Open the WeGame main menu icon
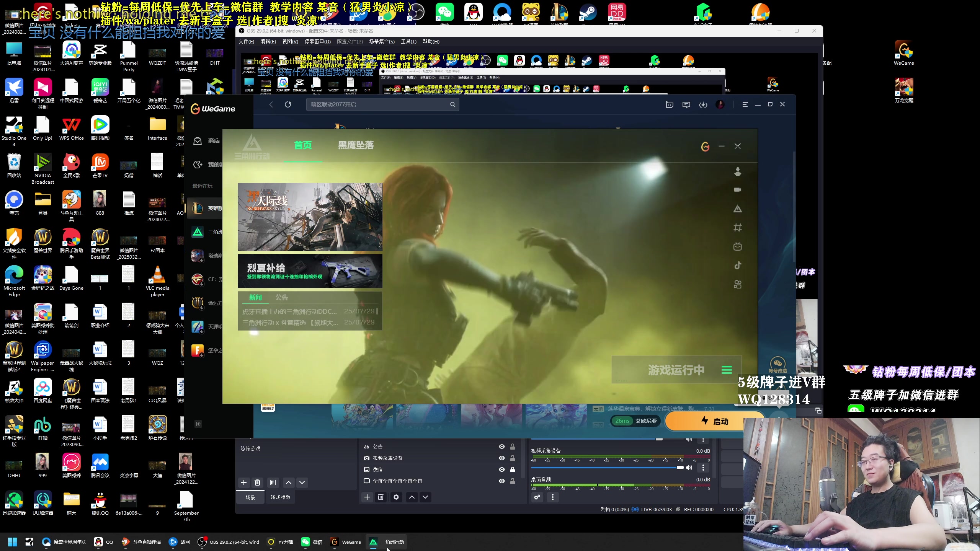980x551 pixels. pyautogui.click(x=745, y=104)
